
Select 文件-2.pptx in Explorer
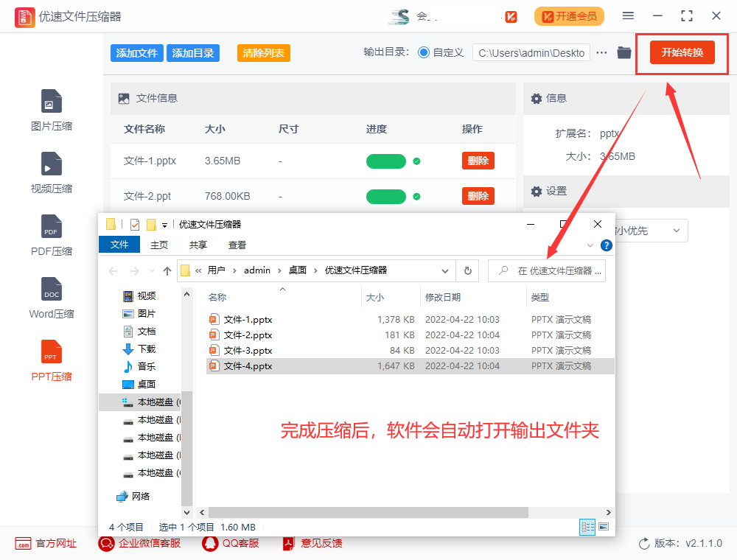click(410, 335)
